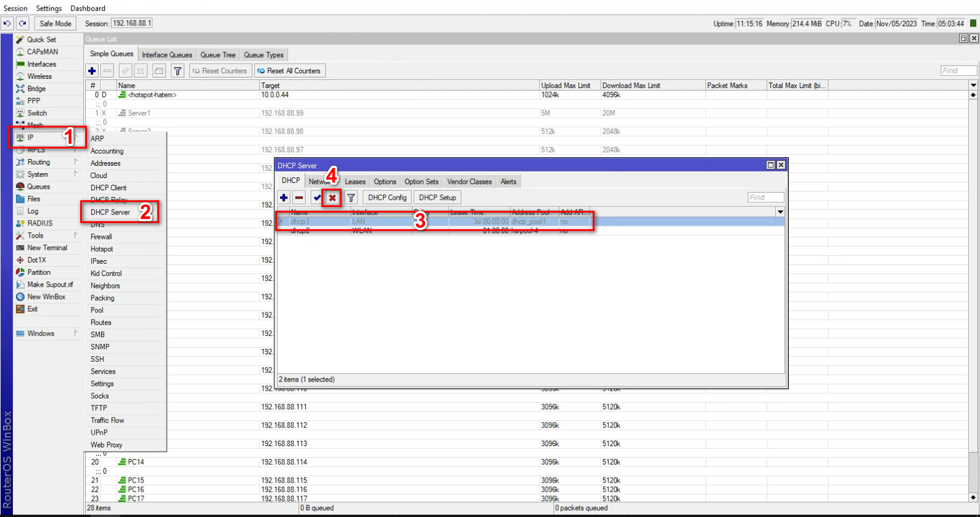This screenshot has height=517, width=980.
Task: Open the filter funnel in DHCP Server window
Action: [x=351, y=198]
